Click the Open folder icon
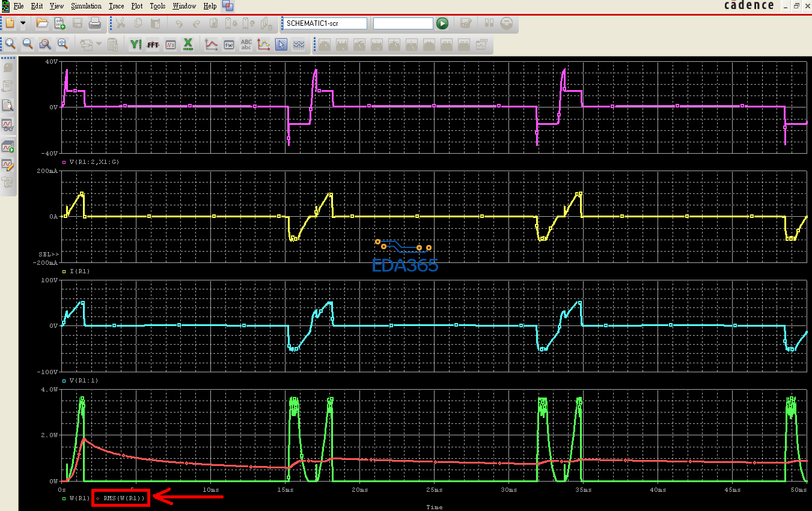 point(42,23)
